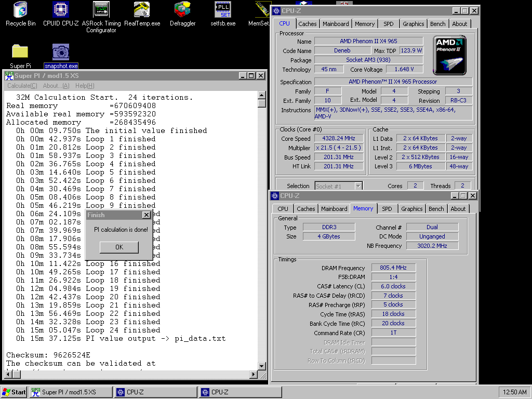Open Defraggler desktop icon
Screen dimensions: 532x399
182,14
